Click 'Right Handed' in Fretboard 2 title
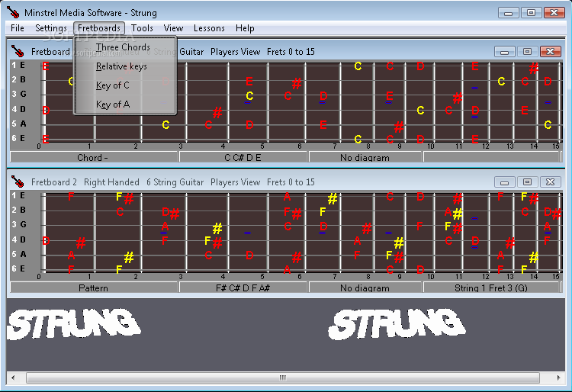 pyautogui.click(x=111, y=182)
